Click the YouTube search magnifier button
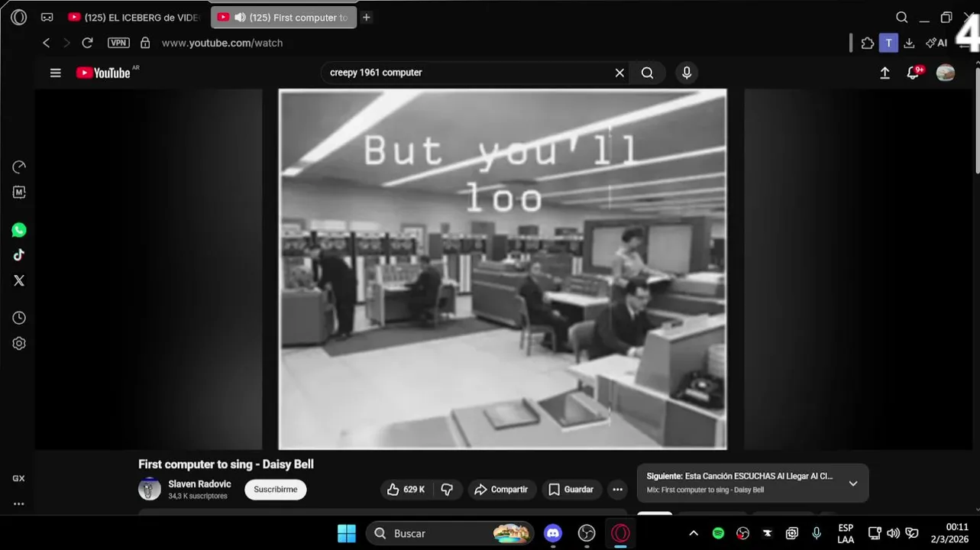Image resolution: width=980 pixels, height=550 pixels. click(647, 73)
